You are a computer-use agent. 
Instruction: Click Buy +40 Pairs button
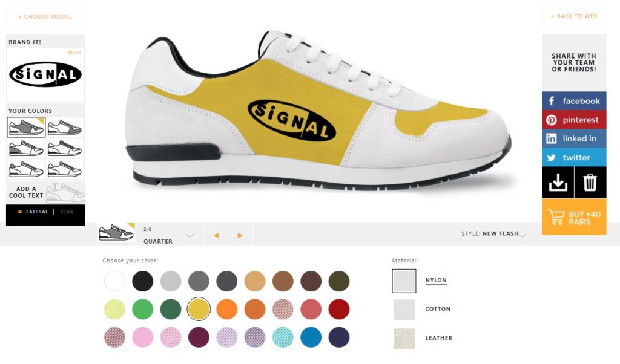coord(574,217)
